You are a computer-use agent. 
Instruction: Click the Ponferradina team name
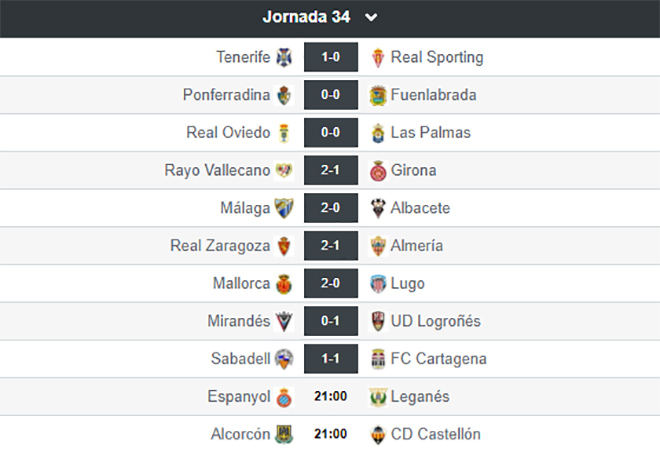tap(226, 95)
